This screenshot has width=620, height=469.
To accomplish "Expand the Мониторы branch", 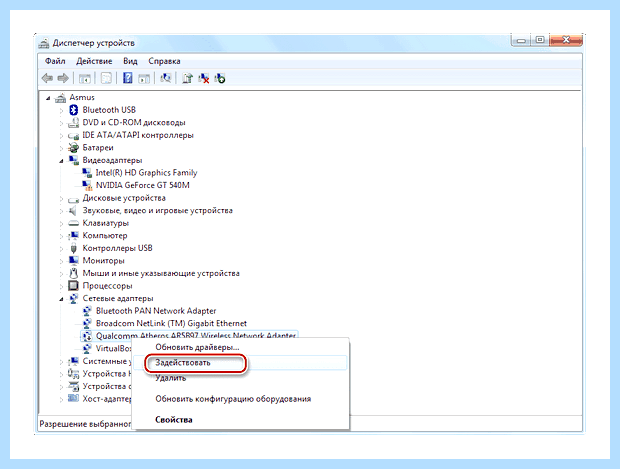I will point(61,261).
